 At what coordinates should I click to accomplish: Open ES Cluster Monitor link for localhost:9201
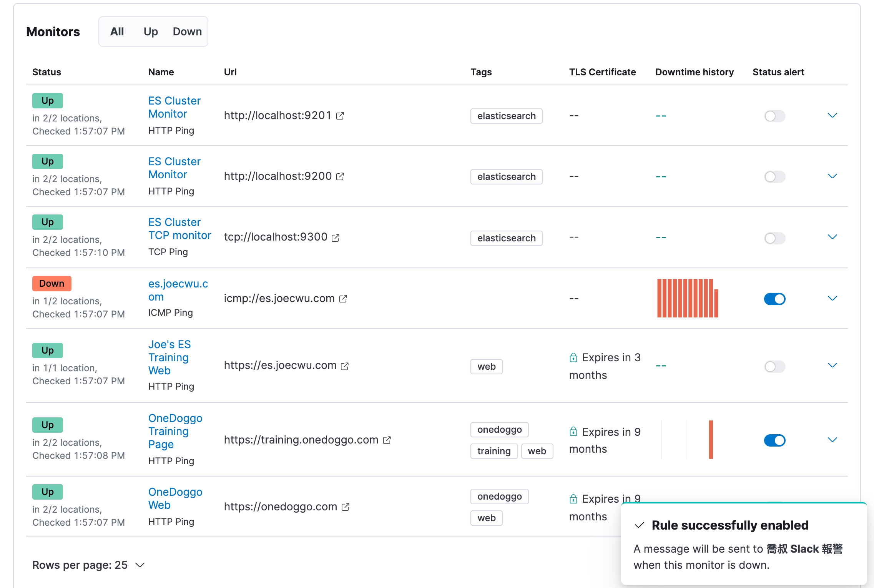tap(174, 107)
